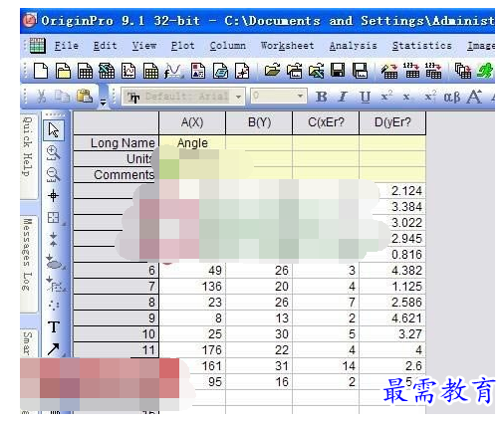
Task: Select the Data Selector tool
Action: click(53, 239)
